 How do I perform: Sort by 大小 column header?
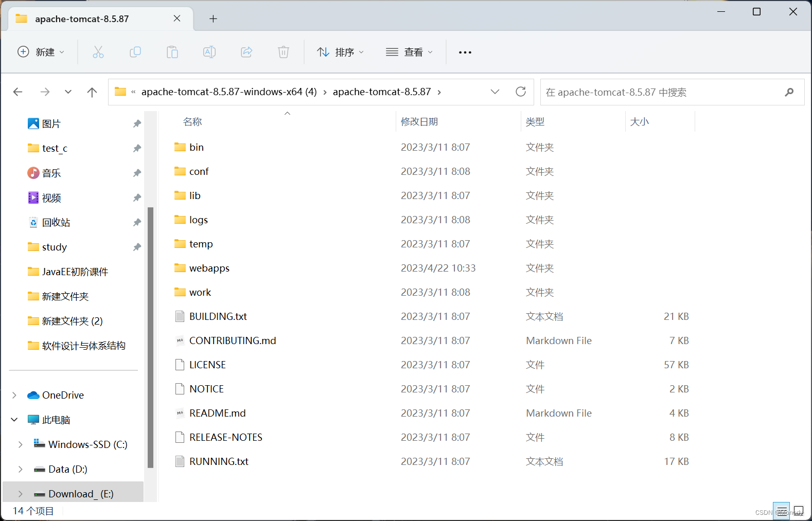(x=640, y=122)
